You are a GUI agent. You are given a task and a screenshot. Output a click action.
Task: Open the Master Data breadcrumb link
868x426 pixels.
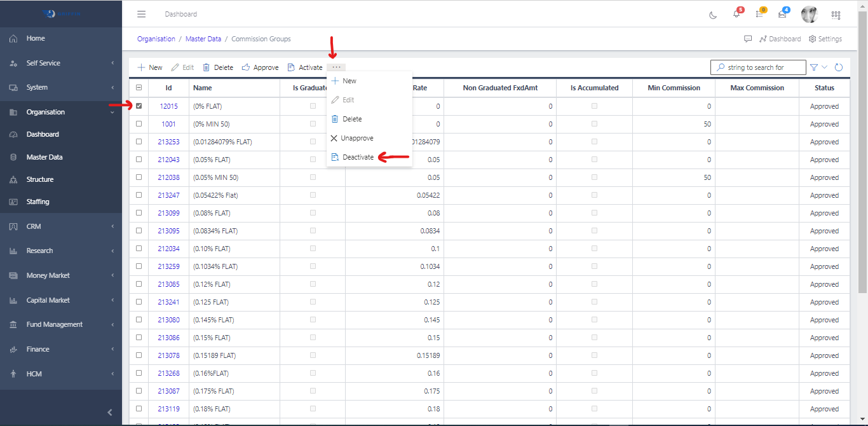click(203, 39)
